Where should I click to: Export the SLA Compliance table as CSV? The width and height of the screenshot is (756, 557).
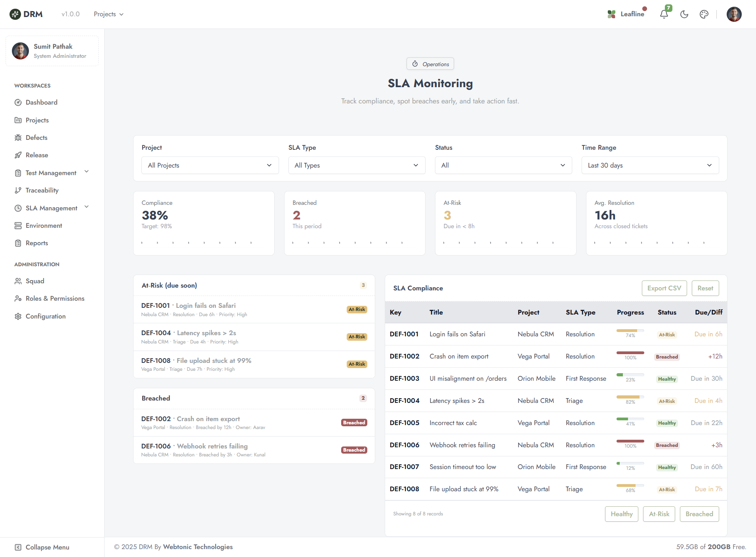[664, 288]
